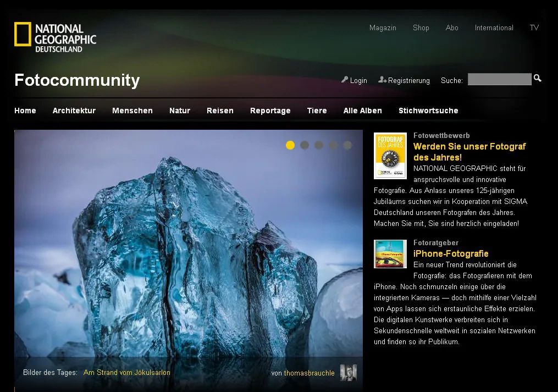Click the key icon beside Login
The width and height of the screenshot is (558, 392).
click(x=344, y=80)
